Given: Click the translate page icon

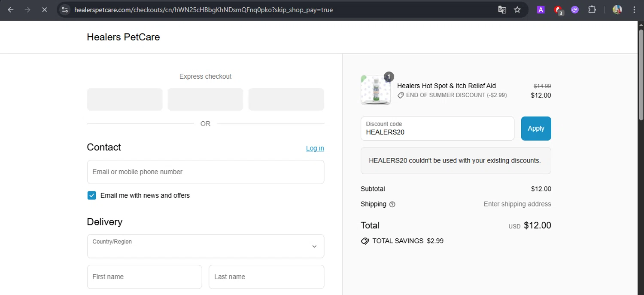Looking at the screenshot, I should point(502,9).
